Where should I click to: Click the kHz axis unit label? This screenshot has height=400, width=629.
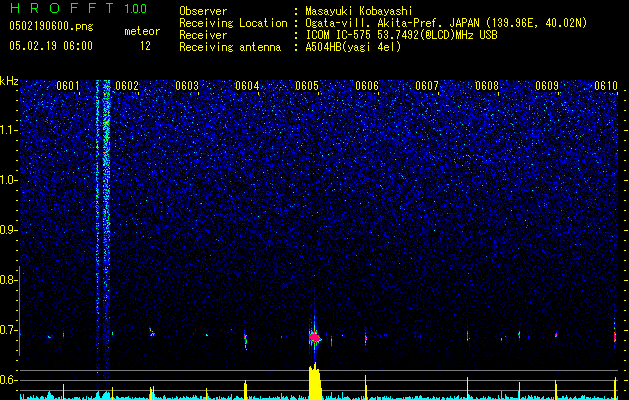[x=9, y=81]
